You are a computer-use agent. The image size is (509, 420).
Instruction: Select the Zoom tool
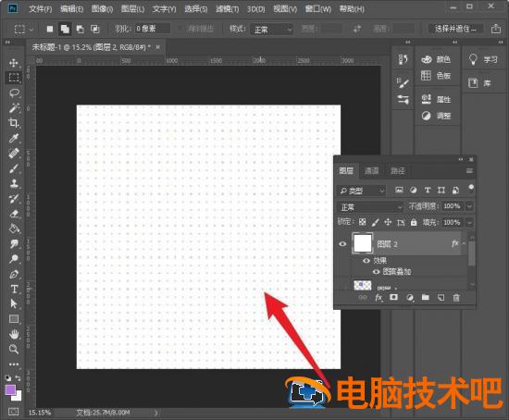pos(14,350)
